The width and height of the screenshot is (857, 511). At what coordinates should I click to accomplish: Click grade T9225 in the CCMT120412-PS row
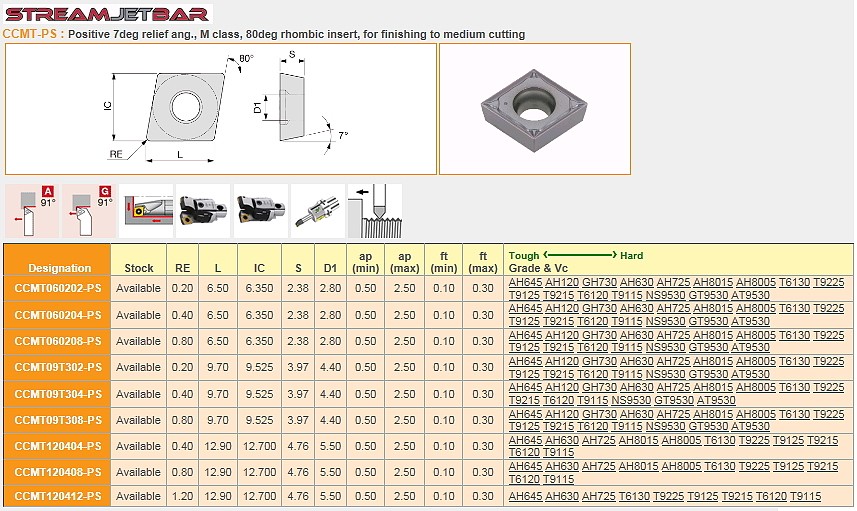pos(668,496)
